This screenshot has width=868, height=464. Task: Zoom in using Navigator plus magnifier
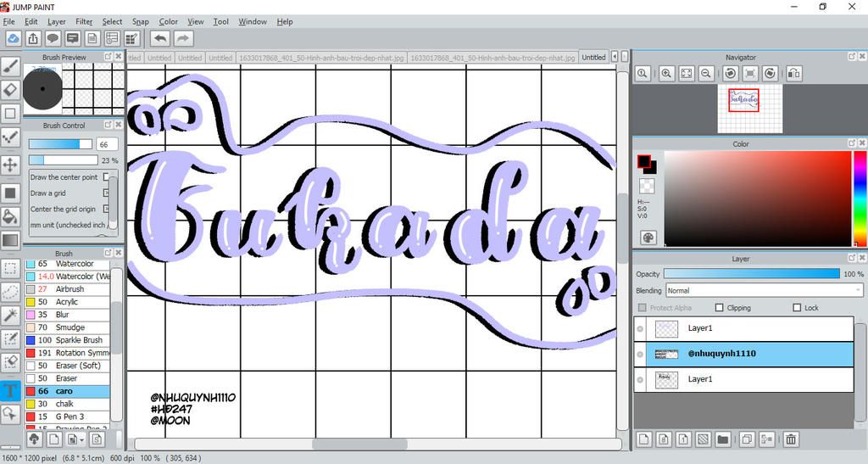tap(666, 73)
